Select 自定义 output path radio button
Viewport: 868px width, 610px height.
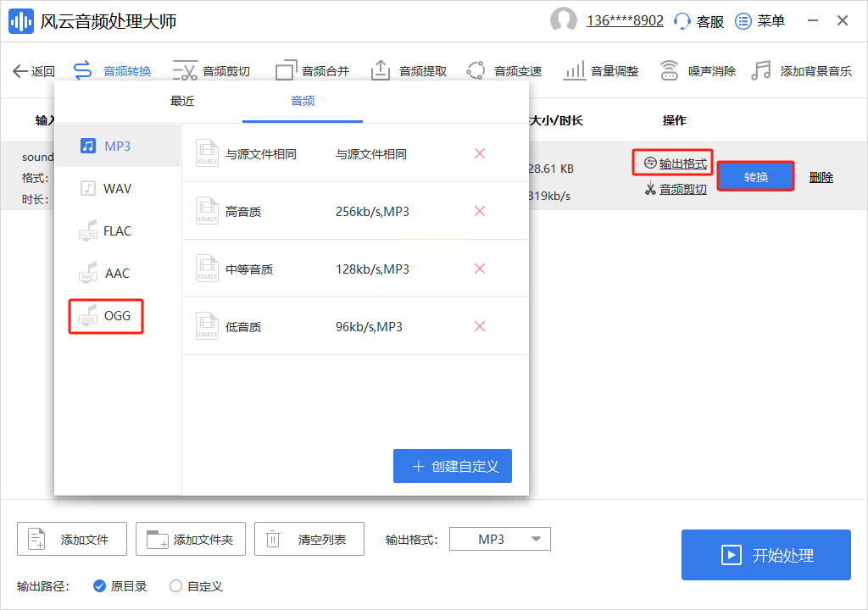176,585
